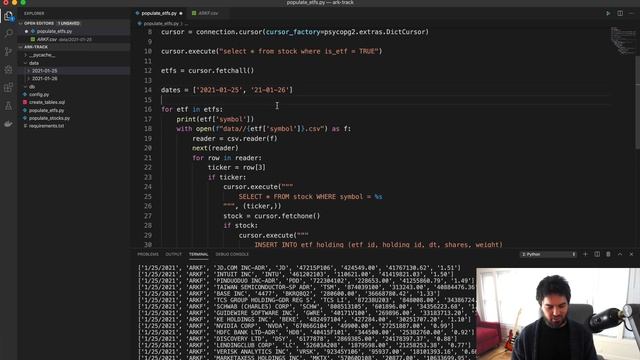This screenshot has width=640, height=360.
Task: Open the Search view in the activity bar
Action: tap(9, 33)
